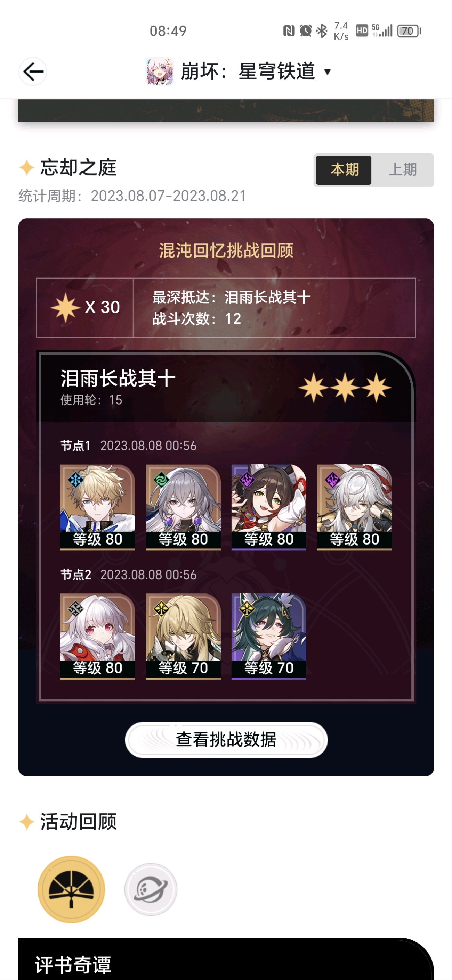The width and height of the screenshot is (452, 980).
Task: Select dark-green-haired level 70 character
Action: pos(269,636)
